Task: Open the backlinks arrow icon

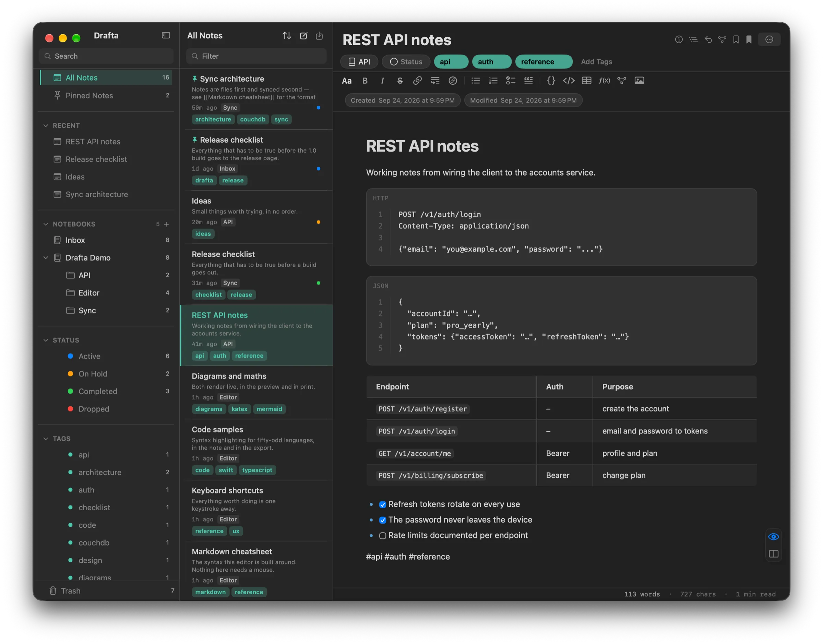Action: [708, 39]
